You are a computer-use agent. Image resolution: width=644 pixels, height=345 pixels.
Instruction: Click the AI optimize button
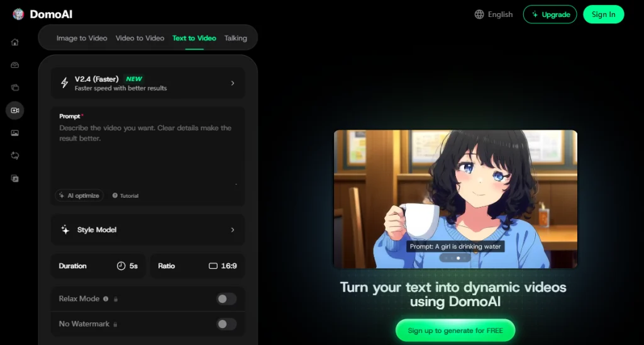tap(80, 196)
